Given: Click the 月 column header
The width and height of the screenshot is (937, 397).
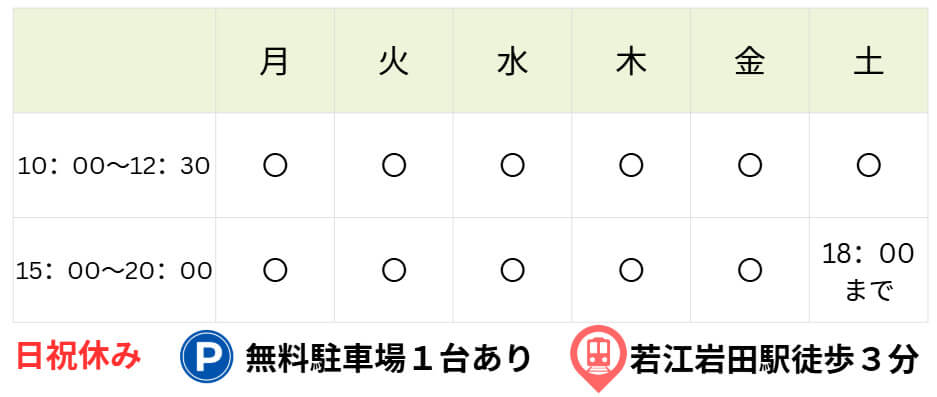Looking at the screenshot, I should point(275,61).
